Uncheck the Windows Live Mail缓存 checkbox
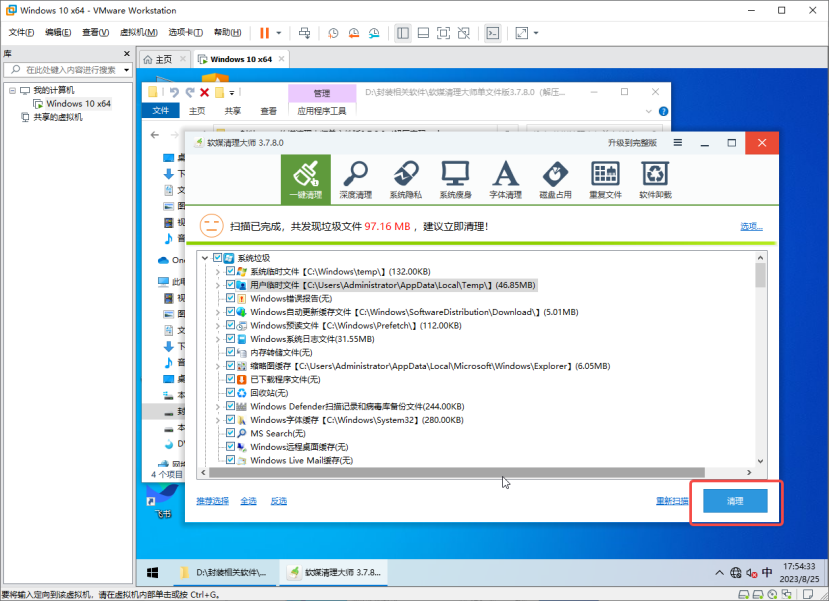The height and width of the screenshot is (602, 829). (231, 460)
